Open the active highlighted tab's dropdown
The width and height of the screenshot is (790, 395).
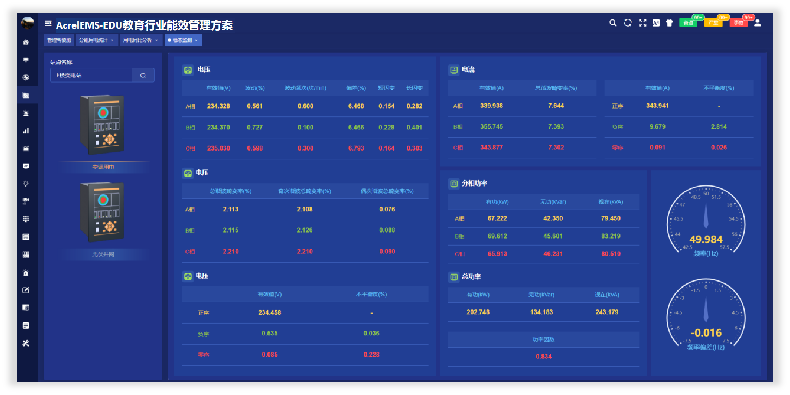[196, 40]
